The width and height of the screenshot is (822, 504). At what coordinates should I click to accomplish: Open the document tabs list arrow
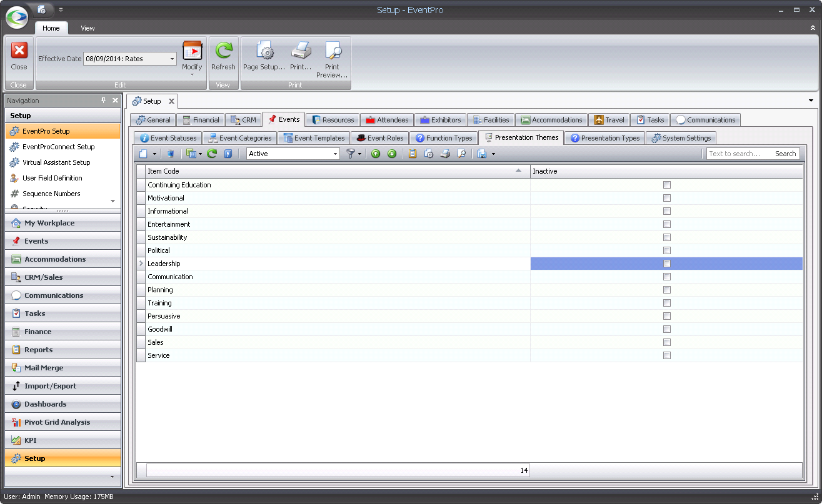click(x=811, y=101)
